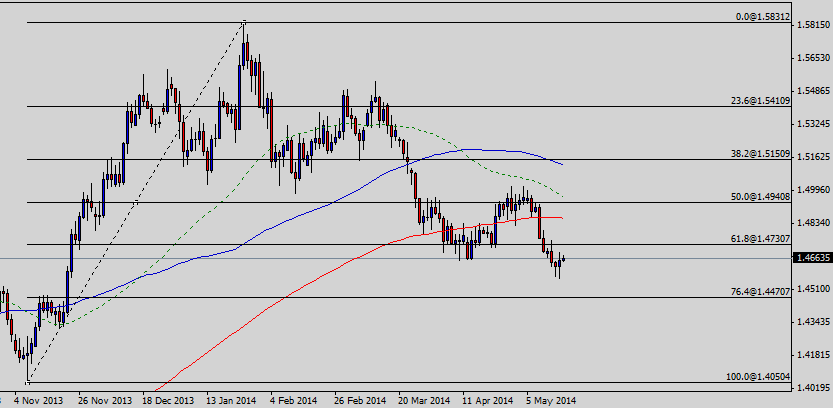The image size is (833, 408).
Task: Select the 20 Mar 2014 date label
Action: [x=425, y=399]
